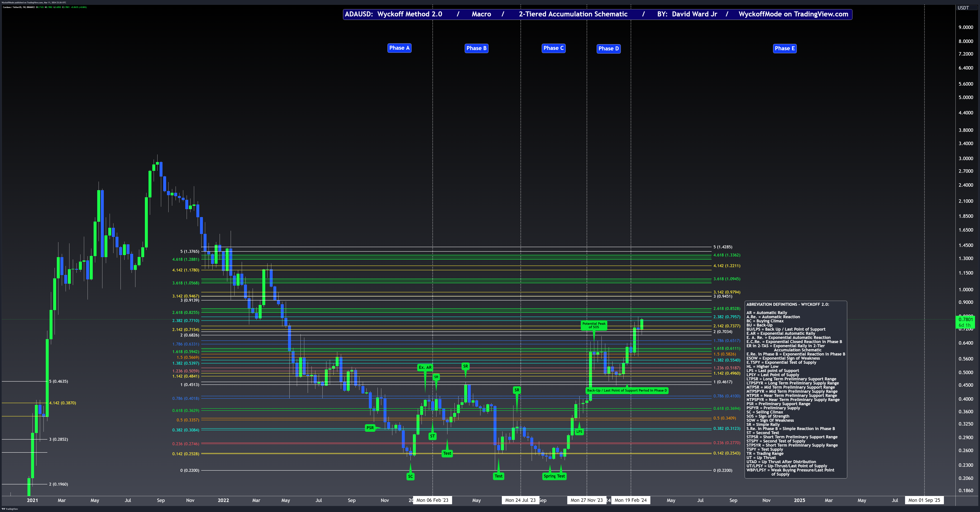Click the LPS callout marker

point(579,431)
